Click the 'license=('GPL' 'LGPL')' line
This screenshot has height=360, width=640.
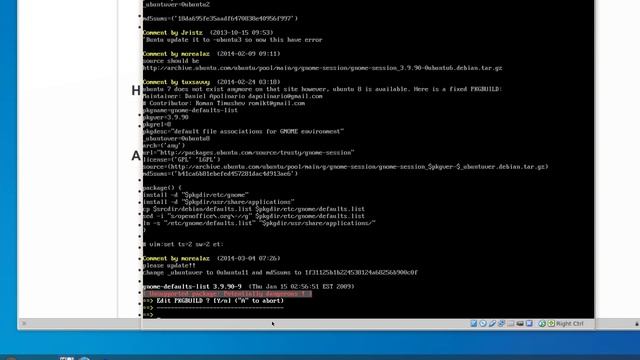pos(182,160)
